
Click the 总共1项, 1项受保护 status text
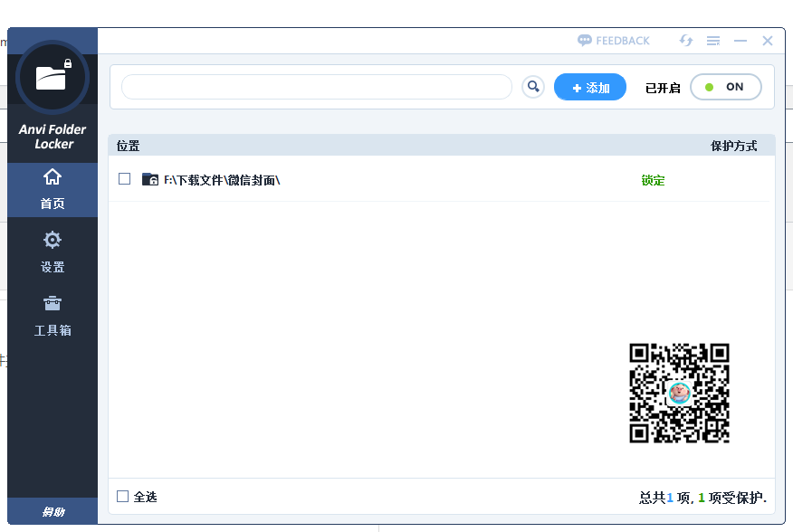pos(703,498)
